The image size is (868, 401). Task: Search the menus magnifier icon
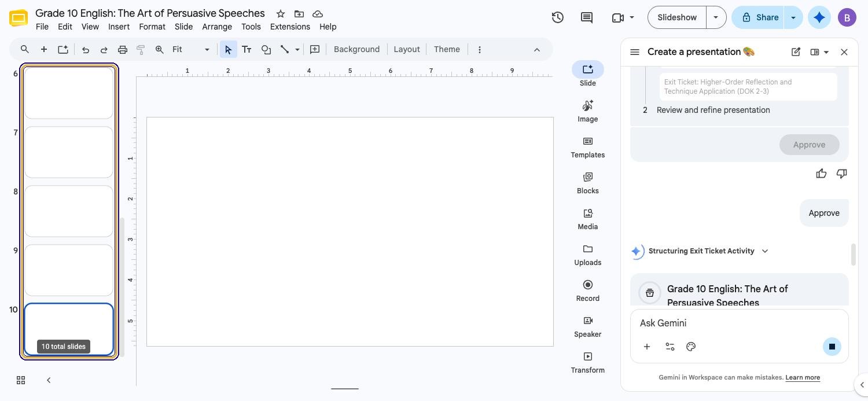click(25, 49)
